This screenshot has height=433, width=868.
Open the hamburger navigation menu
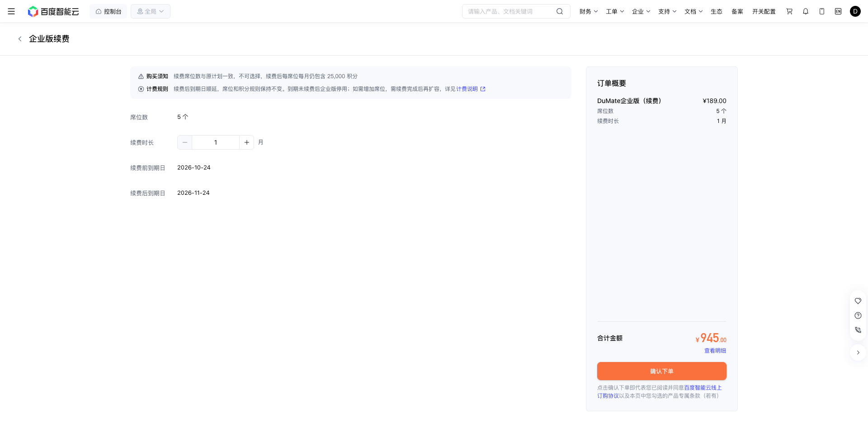tap(11, 11)
